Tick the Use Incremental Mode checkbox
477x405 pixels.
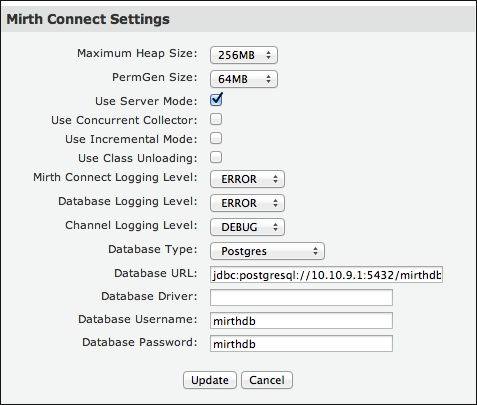(x=216, y=138)
